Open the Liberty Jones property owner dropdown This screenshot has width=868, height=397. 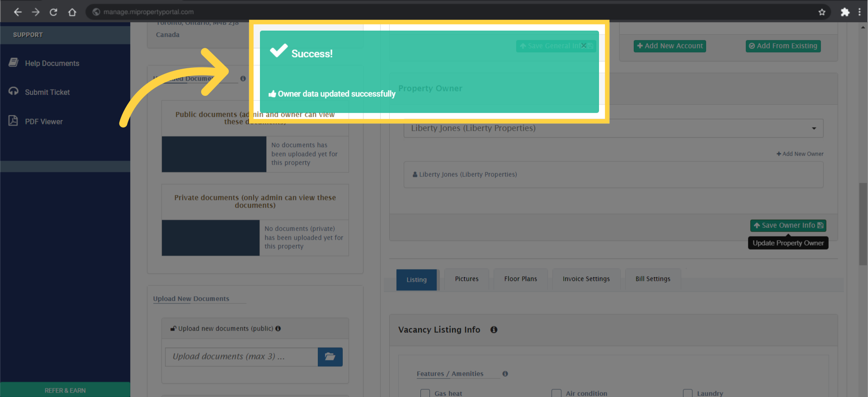[x=613, y=128]
